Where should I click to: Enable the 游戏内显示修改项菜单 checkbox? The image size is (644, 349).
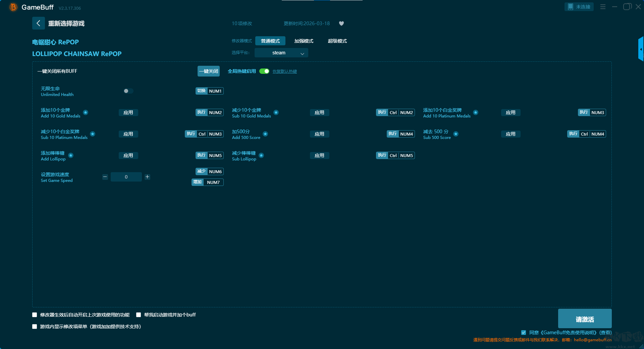(x=35, y=327)
